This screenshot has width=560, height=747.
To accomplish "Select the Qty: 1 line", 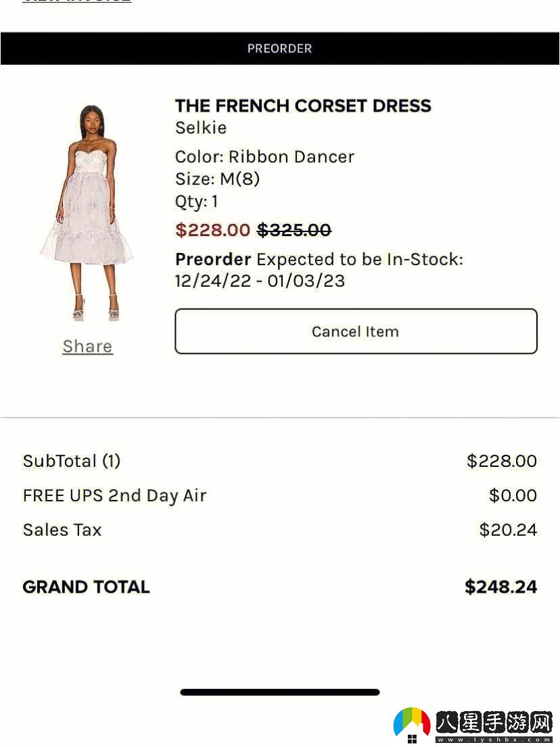I will [x=197, y=202].
